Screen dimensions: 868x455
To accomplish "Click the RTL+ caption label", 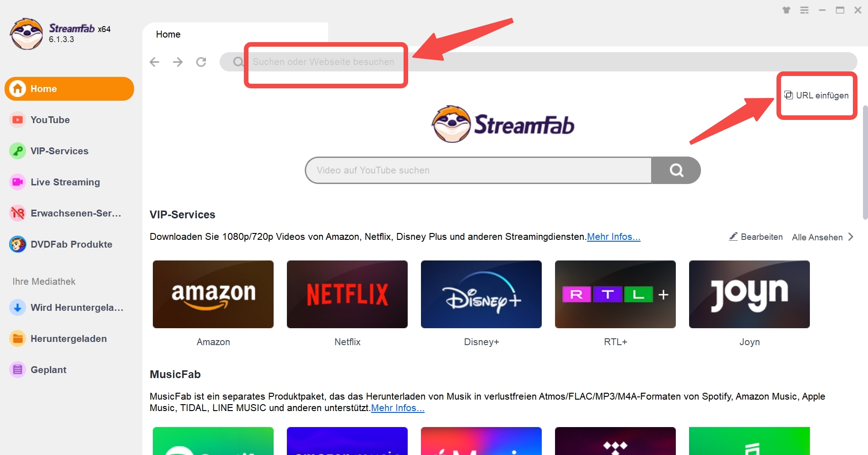I will point(615,342).
